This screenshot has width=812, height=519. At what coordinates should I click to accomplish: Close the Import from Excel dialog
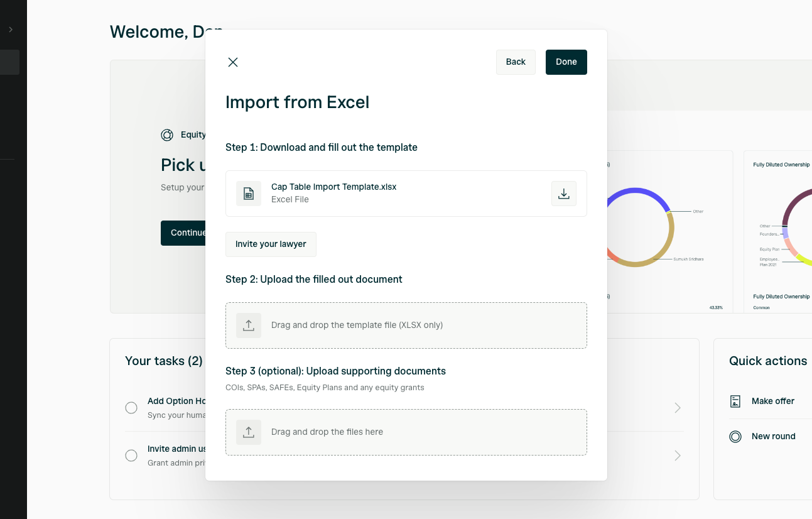[233, 62]
